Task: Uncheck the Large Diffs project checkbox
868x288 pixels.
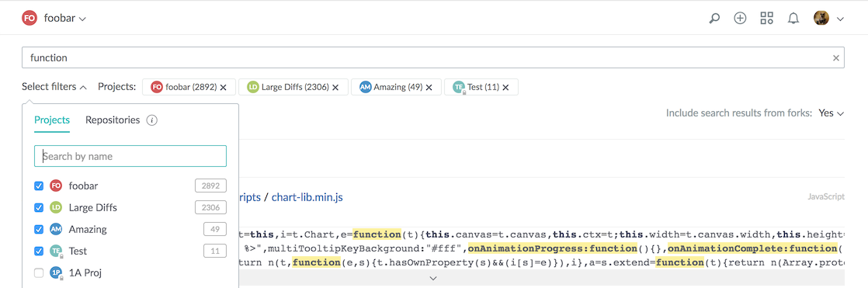Action: coord(39,208)
